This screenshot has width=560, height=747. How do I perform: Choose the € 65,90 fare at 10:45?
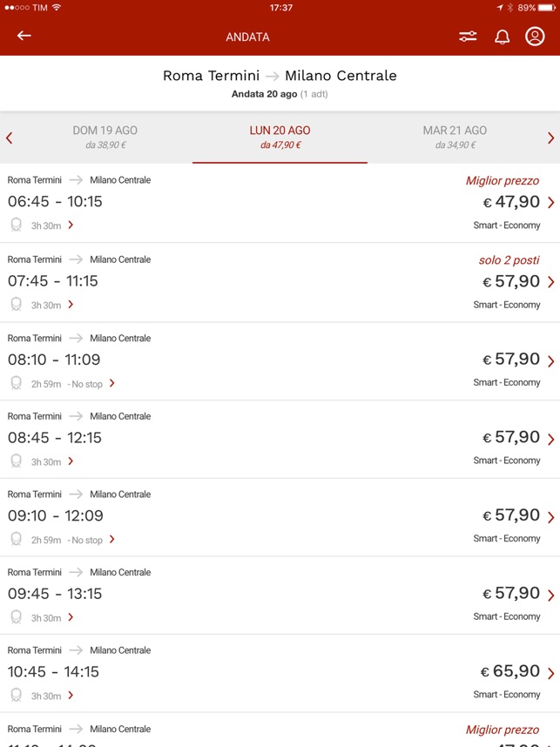pyautogui.click(x=511, y=672)
